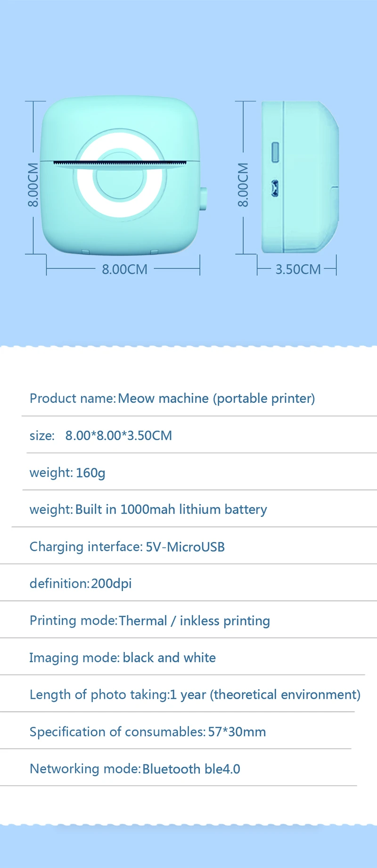Click the oval button on printer side
The image size is (377, 868).
pyautogui.click(x=275, y=152)
